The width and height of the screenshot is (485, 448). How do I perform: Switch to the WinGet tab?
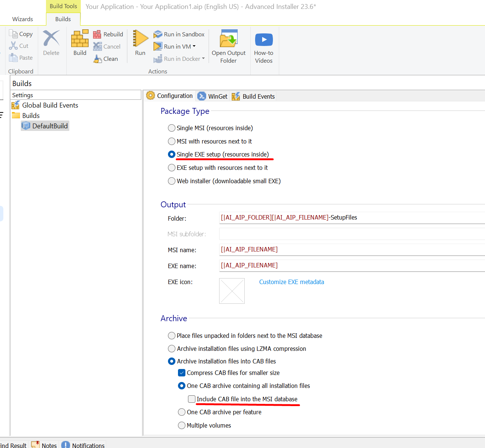click(213, 96)
